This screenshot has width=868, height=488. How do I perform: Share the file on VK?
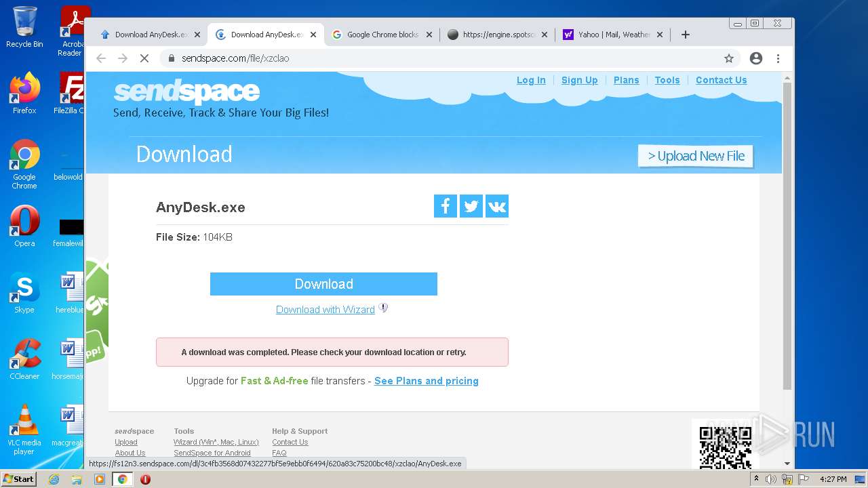(497, 207)
